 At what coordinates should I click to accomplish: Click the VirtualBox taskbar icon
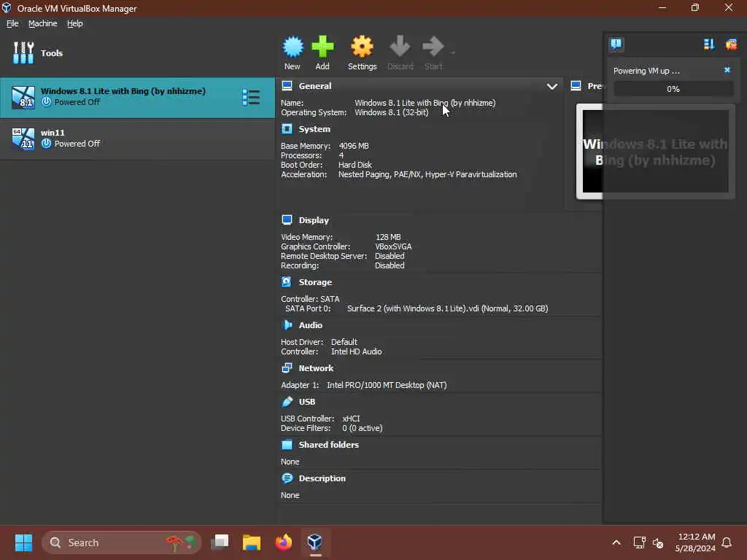click(x=315, y=542)
